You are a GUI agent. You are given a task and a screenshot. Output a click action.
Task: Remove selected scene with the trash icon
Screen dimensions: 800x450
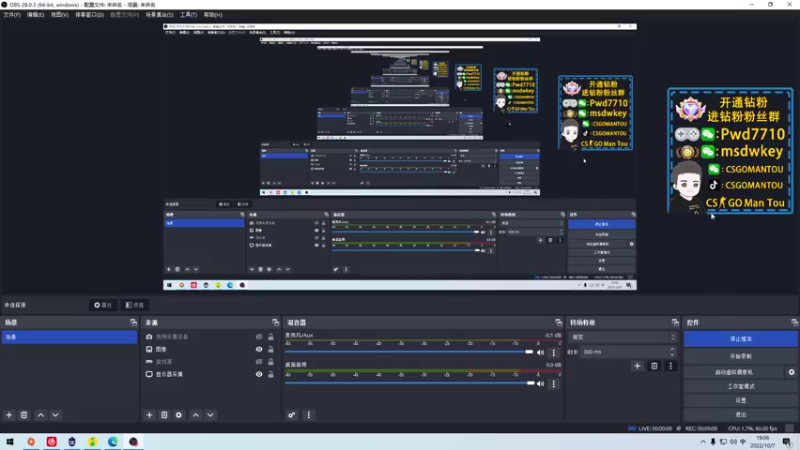tap(24, 415)
